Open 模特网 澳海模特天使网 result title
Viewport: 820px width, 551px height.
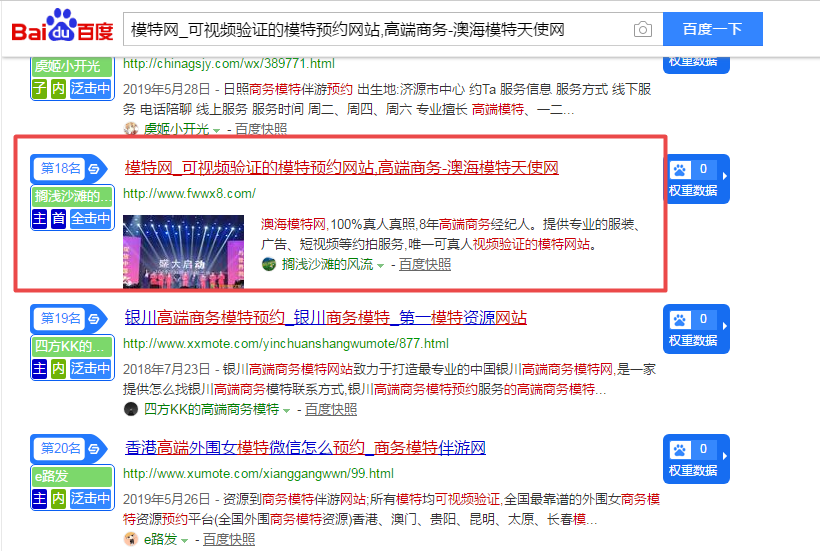tap(341, 168)
